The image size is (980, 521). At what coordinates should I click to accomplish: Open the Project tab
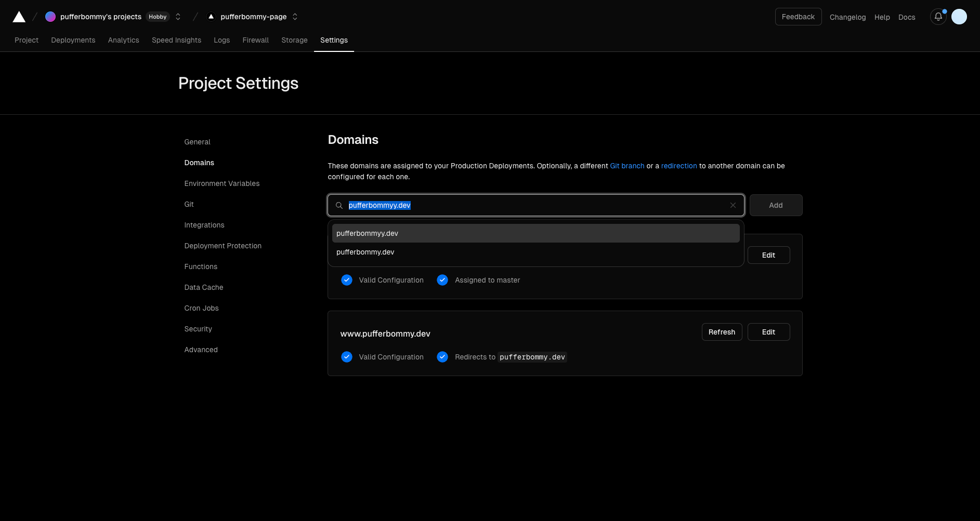(27, 40)
